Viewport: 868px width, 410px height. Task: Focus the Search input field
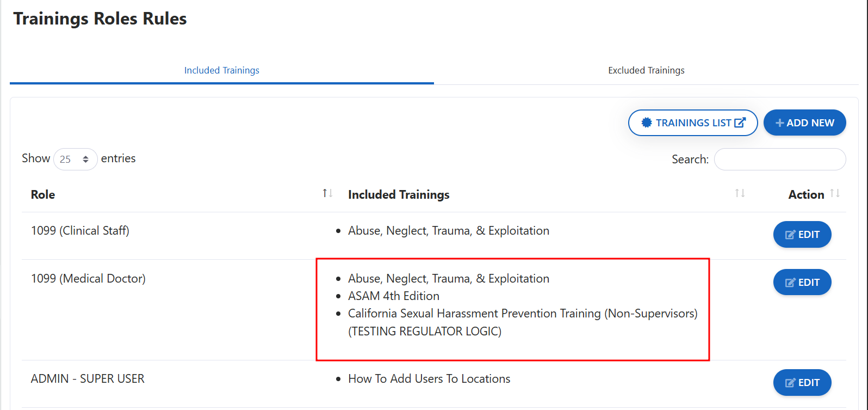coord(779,159)
